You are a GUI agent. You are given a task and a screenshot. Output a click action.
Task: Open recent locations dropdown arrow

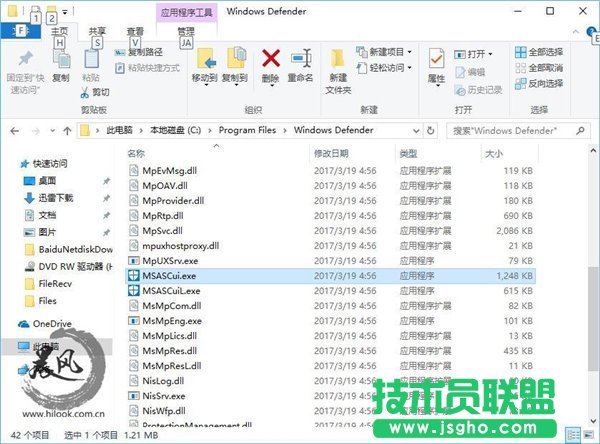pyautogui.click(x=52, y=131)
